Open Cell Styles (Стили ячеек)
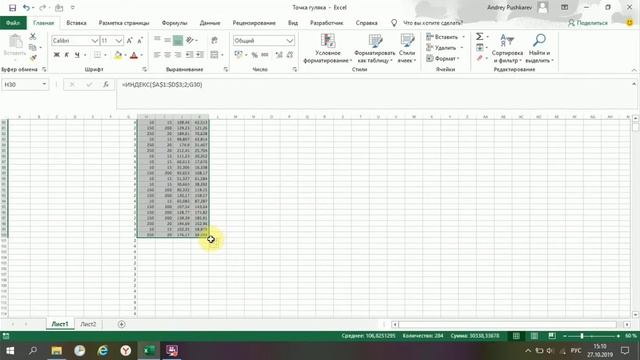640x360 pixels. pyautogui.click(x=407, y=48)
